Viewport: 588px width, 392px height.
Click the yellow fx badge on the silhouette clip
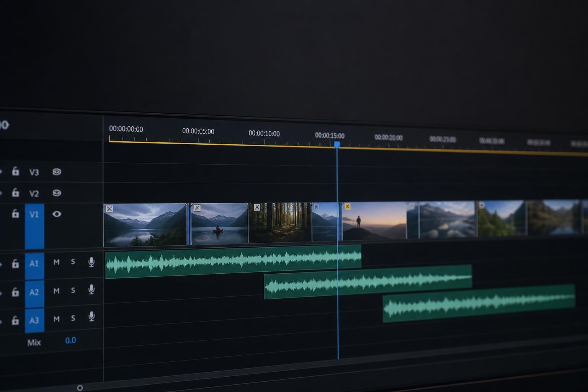347,206
